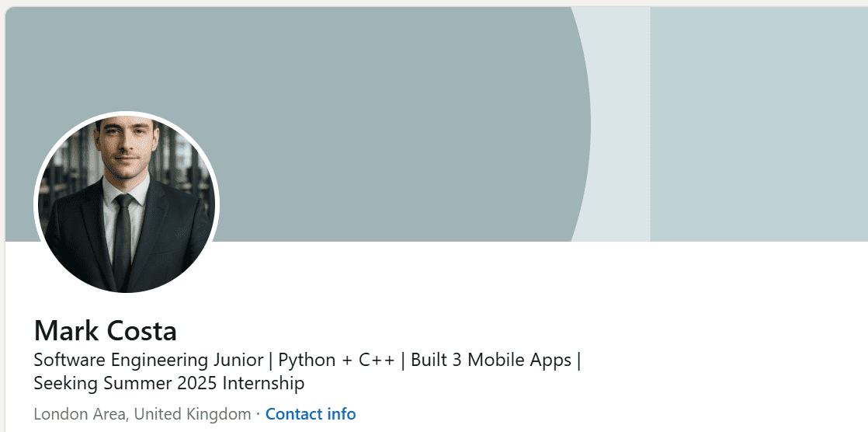The width and height of the screenshot is (868, 432).
Task: Click the word Costa in the profile name
Action: click(141, 331)
